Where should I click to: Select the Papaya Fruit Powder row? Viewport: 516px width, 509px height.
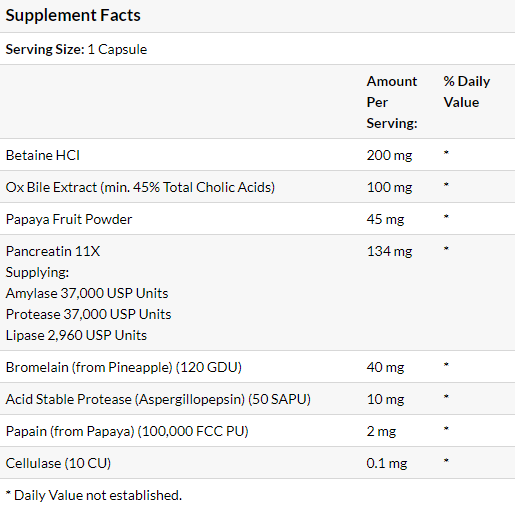click(x=257, y=219)
